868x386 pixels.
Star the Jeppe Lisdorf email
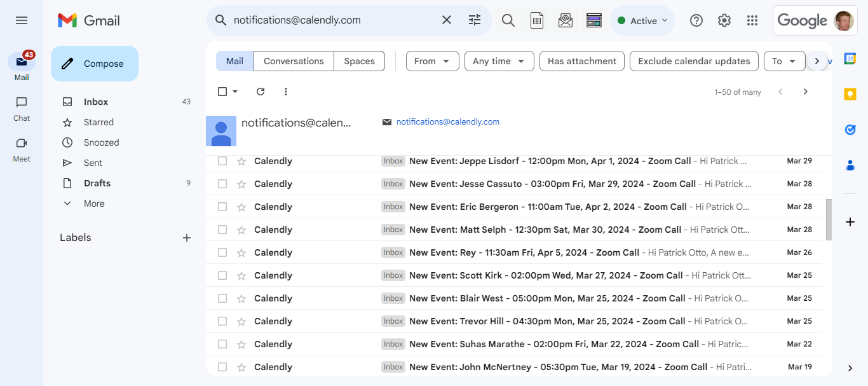(241, 162)
